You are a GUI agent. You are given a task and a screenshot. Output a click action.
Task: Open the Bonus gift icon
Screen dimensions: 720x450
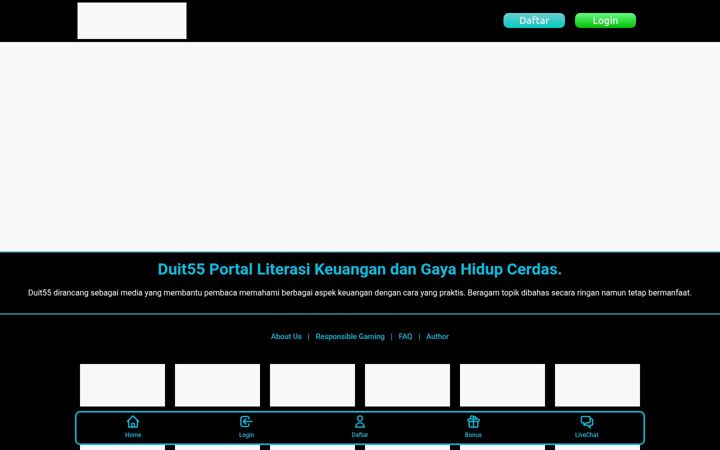473,422
